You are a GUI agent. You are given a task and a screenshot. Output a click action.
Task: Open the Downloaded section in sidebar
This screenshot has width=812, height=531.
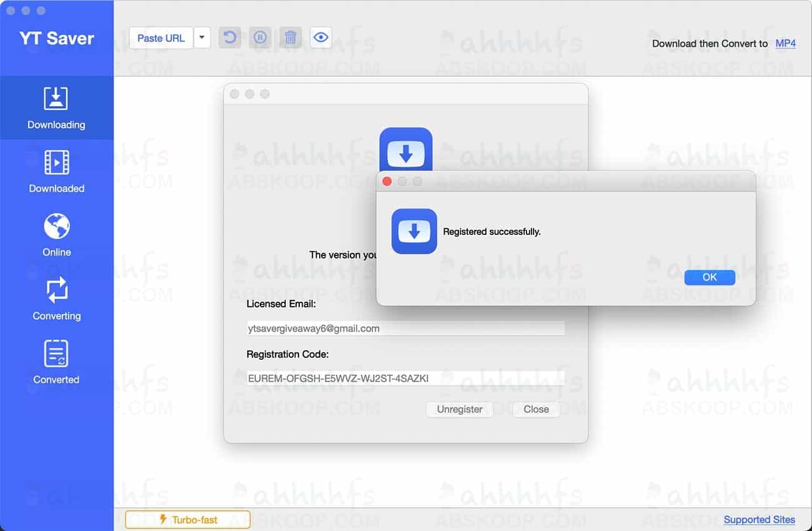click(x=56, y=171)
